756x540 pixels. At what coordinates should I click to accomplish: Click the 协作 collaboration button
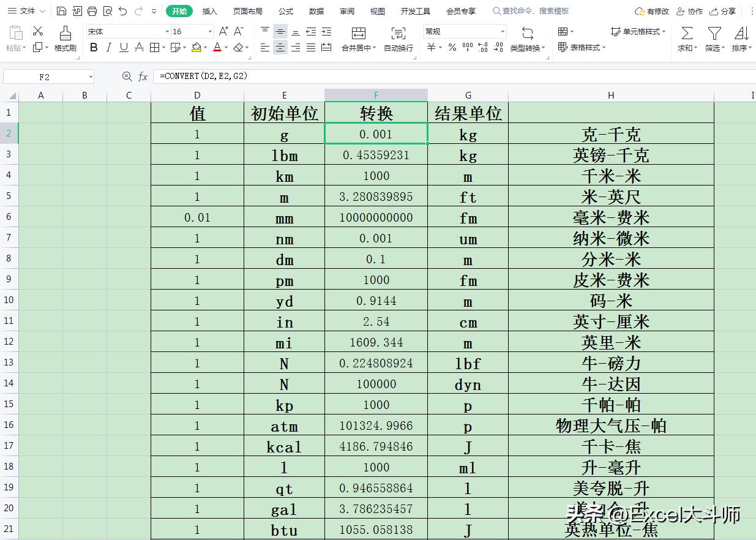pos(695,10)
